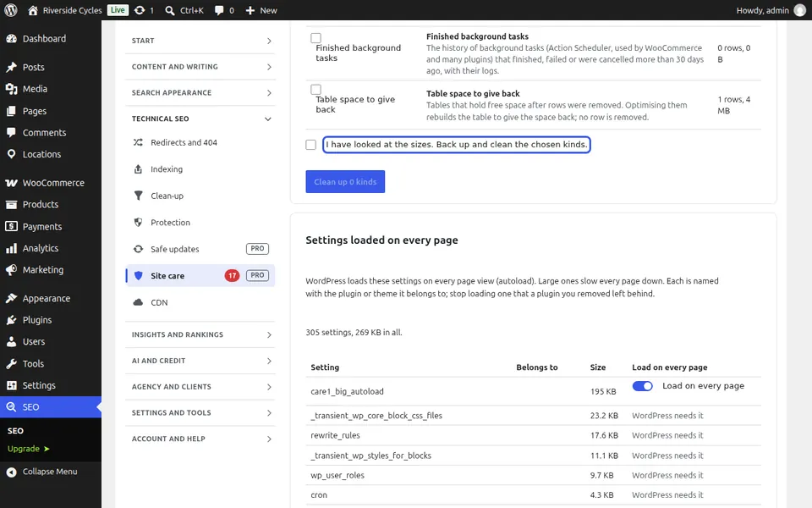Expand the Insights and Rankings section
Image resolution: width=812 pixels, height=508 pixels.
click(x=200, y=335)
